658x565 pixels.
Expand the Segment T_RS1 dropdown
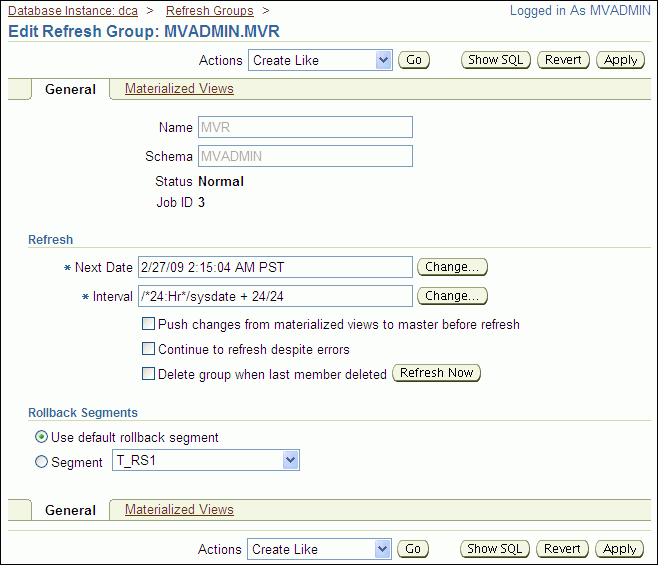coord(206,460)
